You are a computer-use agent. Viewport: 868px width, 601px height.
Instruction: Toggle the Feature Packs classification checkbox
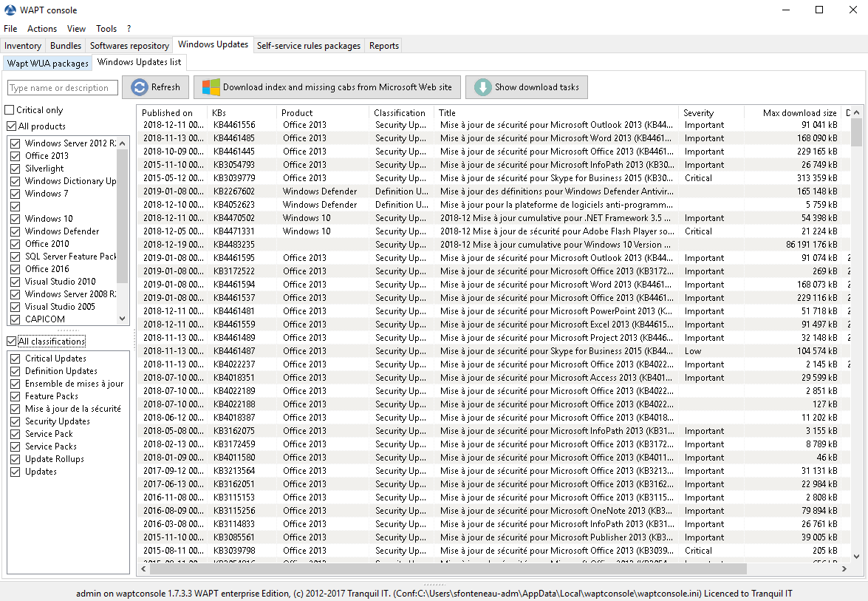(x=15, y=396)
